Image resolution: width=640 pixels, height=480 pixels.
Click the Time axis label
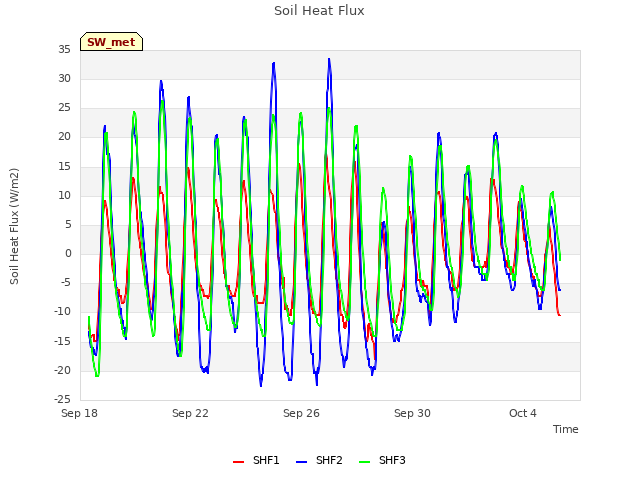pyautogui.click(x=565, y=429)
